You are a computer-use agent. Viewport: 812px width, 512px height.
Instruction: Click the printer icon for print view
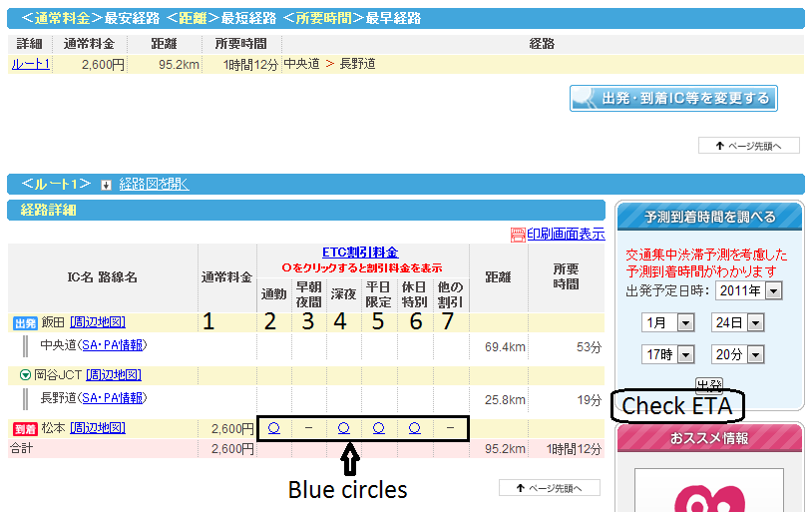[518, 235]
